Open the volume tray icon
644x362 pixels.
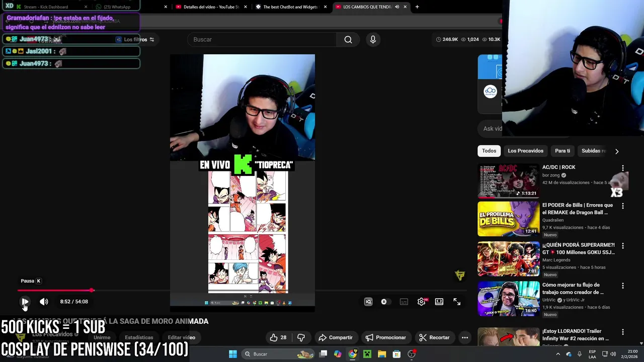click(x=613, y=354)
